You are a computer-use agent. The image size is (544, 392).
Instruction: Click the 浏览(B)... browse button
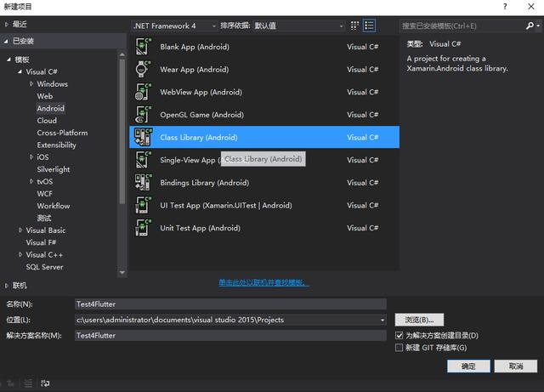(x=419, y=320)
